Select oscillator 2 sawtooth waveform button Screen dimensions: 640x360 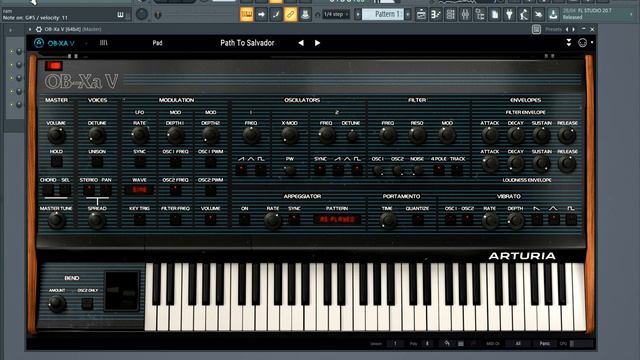[x=338, y=169]
